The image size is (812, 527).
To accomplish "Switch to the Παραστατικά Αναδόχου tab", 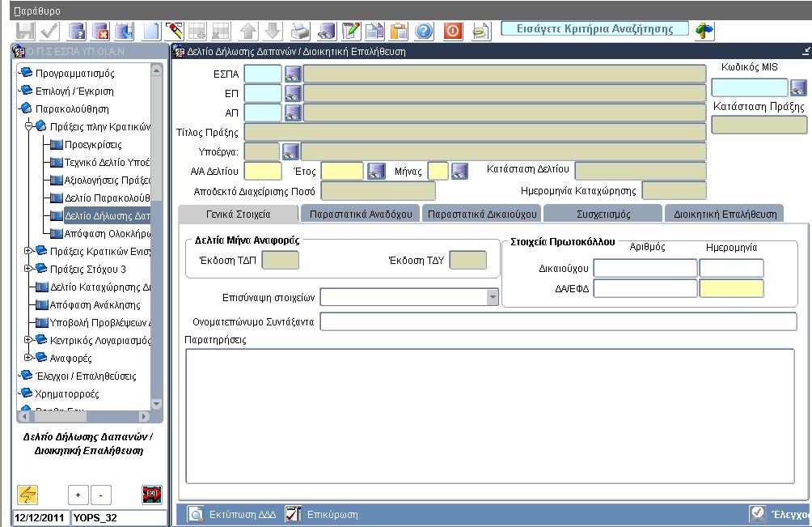I will pos(361,214).
